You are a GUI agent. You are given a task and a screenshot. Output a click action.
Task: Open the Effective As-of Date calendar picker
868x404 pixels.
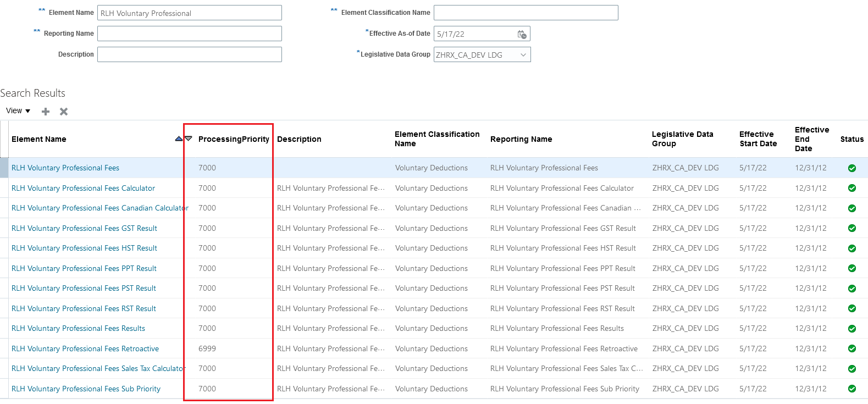(x=522, y=34)
